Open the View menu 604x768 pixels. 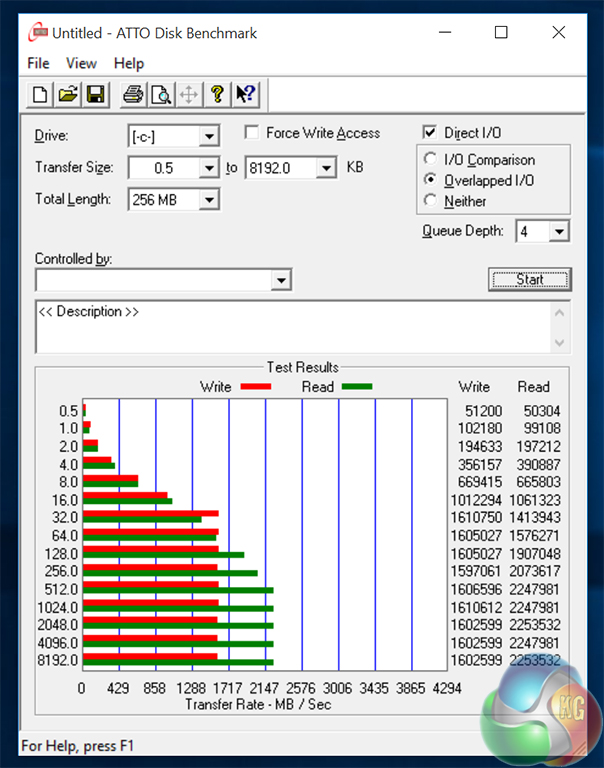pyautogui.click(x=81, y=63)
